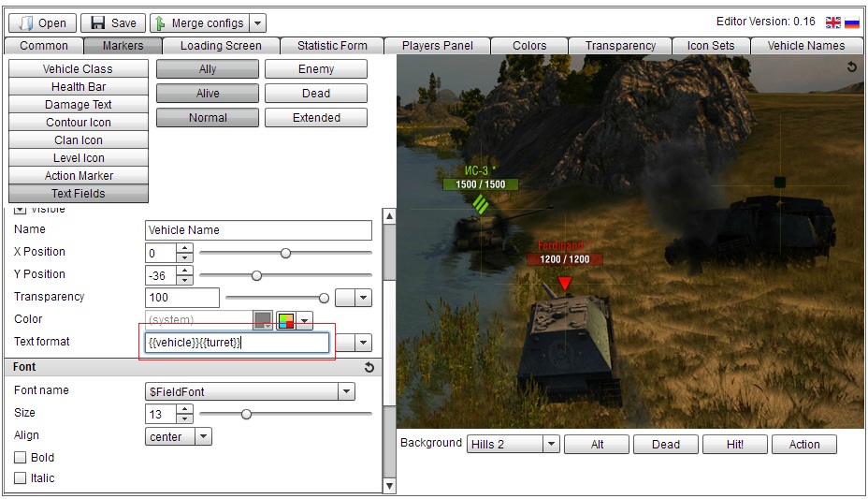The width and height of the screenshot is (868, 499).
Task: Click the Y Position value field
Action: (x=161, y=275)
